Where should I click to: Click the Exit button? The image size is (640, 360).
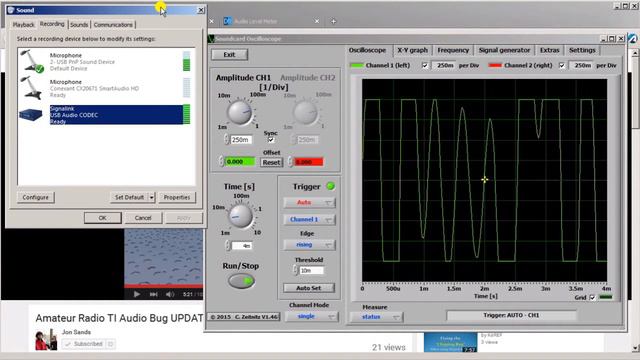(x=229, y=55)
